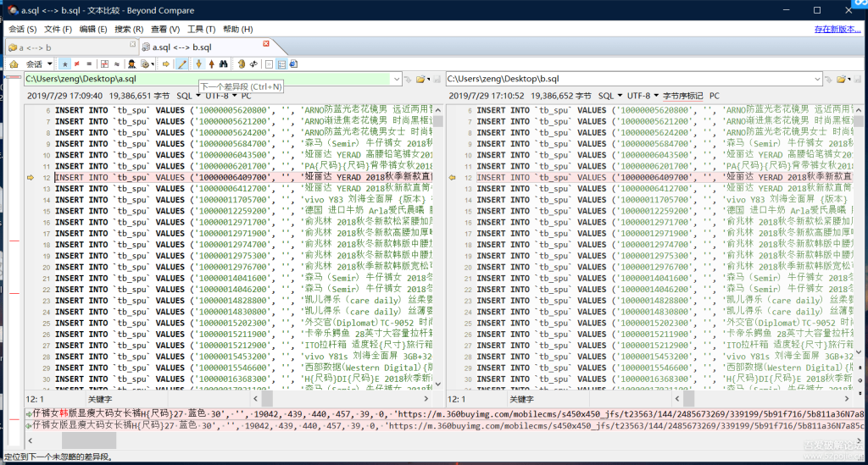Click the right pane save icon
Viewport: 868px width, 465px height.
point(858,79)
